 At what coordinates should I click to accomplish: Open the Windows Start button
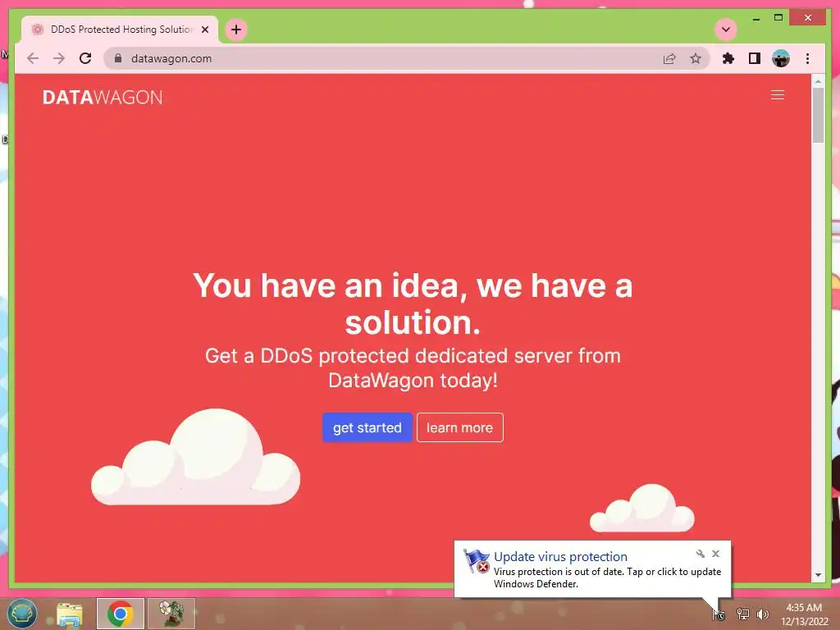click(x=22, y=614)
